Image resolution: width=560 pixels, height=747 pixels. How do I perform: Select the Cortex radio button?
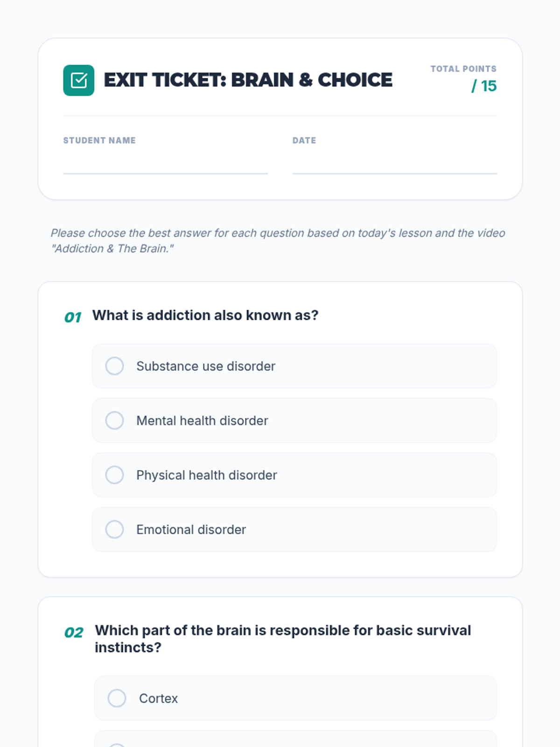pos(117,698)
